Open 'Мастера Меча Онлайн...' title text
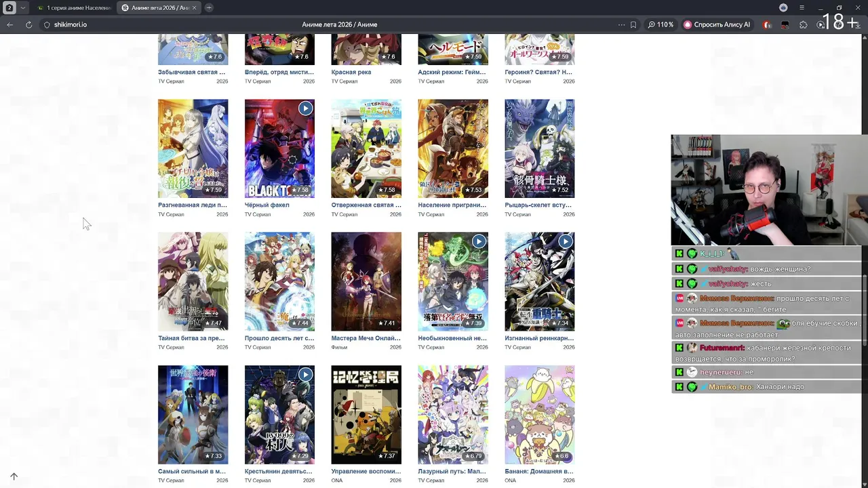868x488 pixels. 366,338
